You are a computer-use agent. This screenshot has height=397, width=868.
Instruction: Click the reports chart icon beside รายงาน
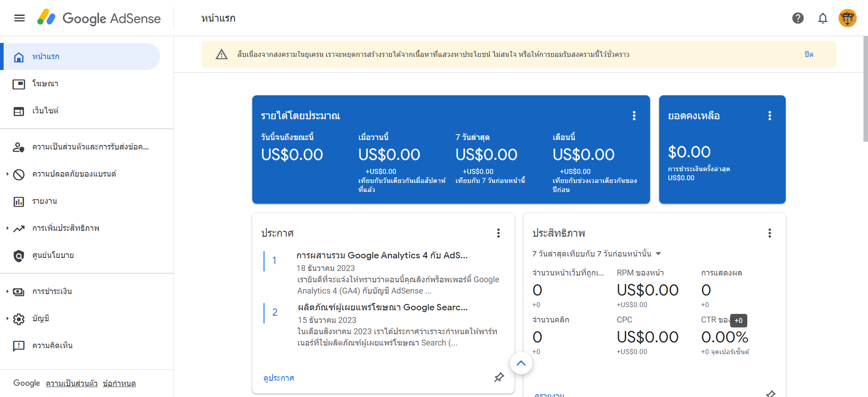pyautogui.click(x=19, y=201)
